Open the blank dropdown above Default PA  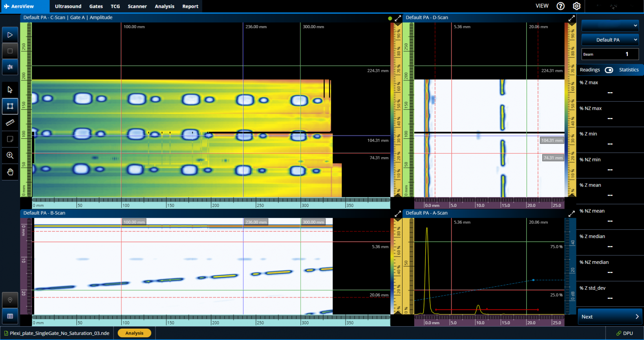[x=609, y=25]
